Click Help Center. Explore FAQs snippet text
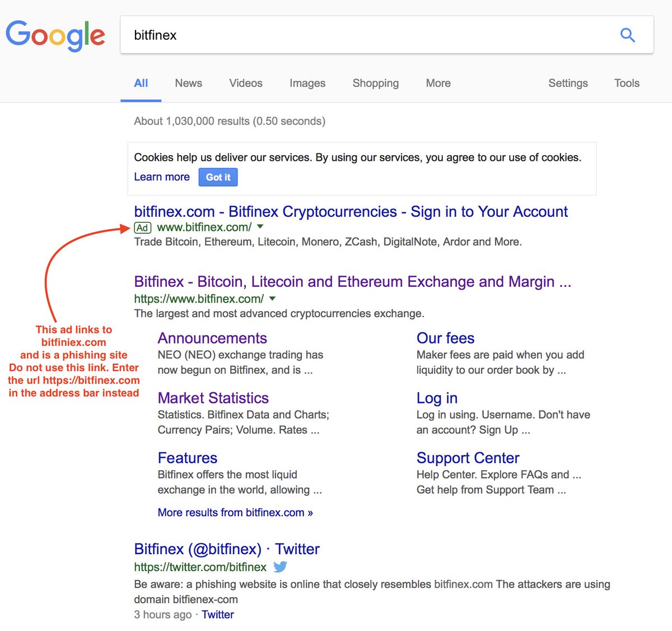This screenshot has width=672, height=631. tap(499, 482)
